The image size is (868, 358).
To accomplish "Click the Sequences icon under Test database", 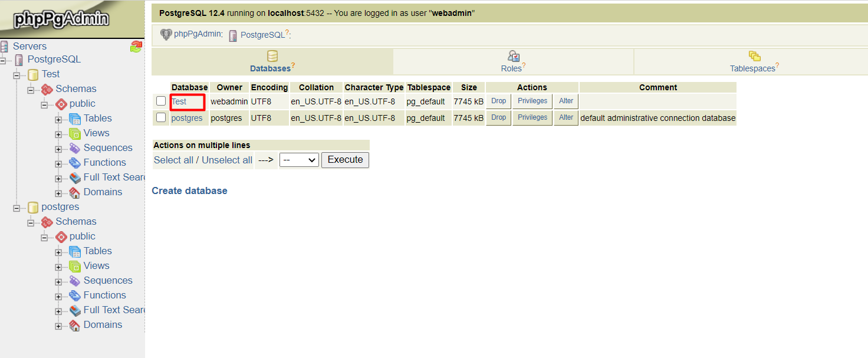I will (75, 148).
